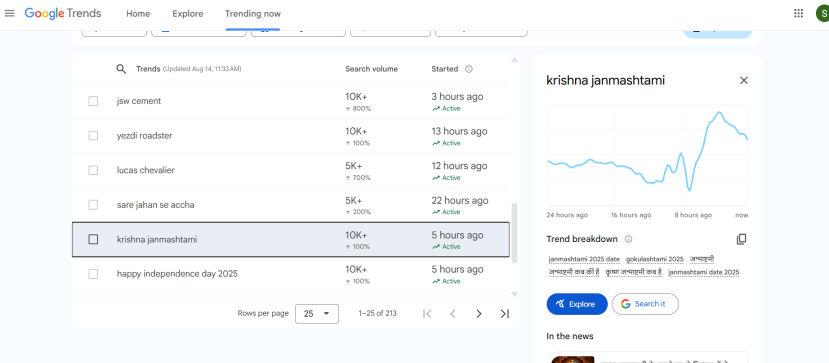The height and width of the screenshot is (363, 829).
Task: Click the scroll up arrow of trends list
Action: (514, 60)
